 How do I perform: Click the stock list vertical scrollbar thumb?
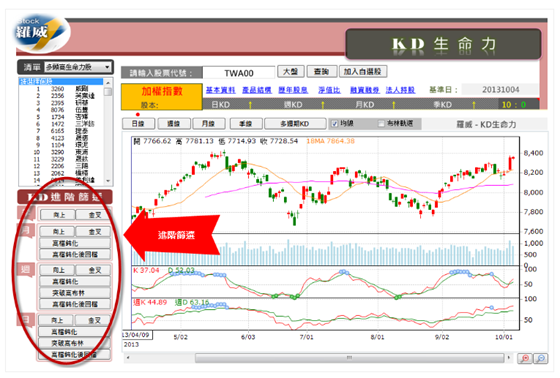coord(108,91)
